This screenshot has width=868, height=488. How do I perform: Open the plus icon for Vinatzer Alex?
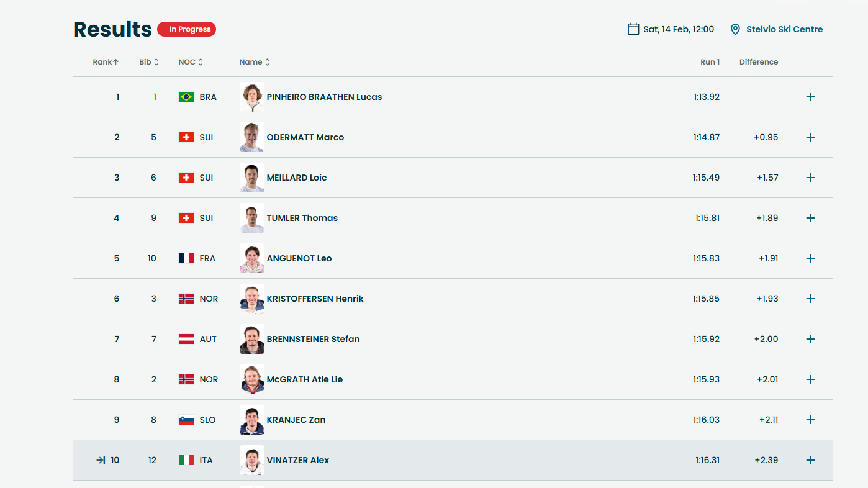coord(810,460)
